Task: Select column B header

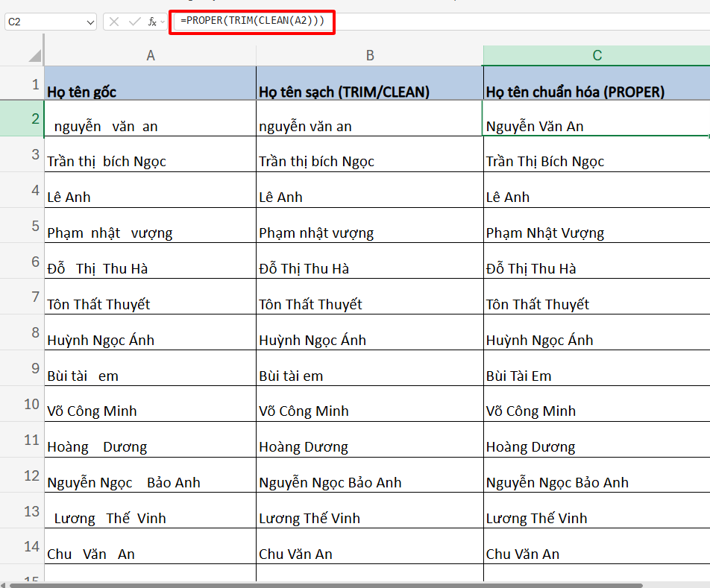Action: coord(369,56)
